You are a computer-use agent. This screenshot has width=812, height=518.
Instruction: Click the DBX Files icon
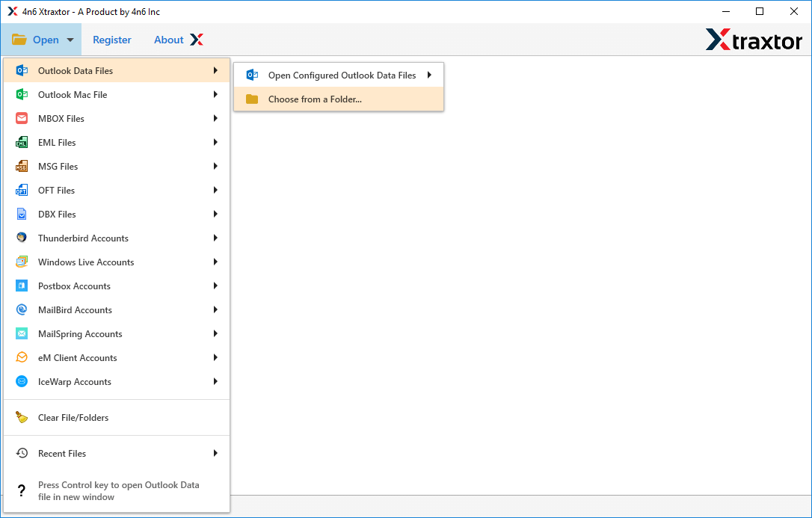[22, 215]
